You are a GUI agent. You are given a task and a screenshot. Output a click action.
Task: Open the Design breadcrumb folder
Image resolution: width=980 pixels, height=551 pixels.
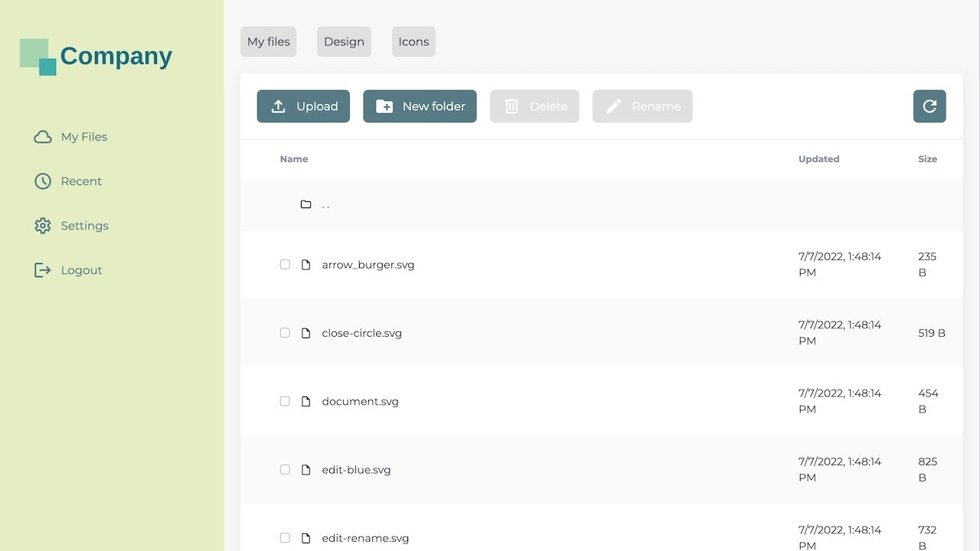pyautogui.click(x=344, y=41)
